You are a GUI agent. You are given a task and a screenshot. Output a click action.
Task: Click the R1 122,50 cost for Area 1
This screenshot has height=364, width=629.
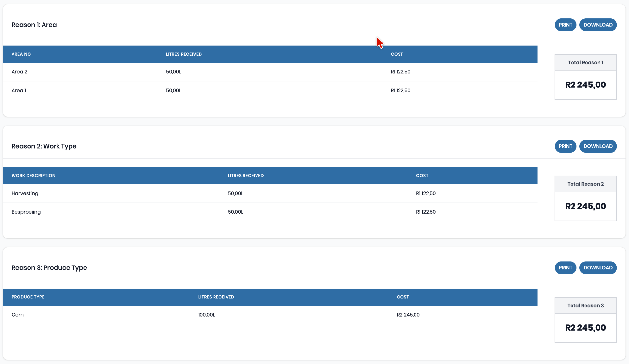point(400,91)
